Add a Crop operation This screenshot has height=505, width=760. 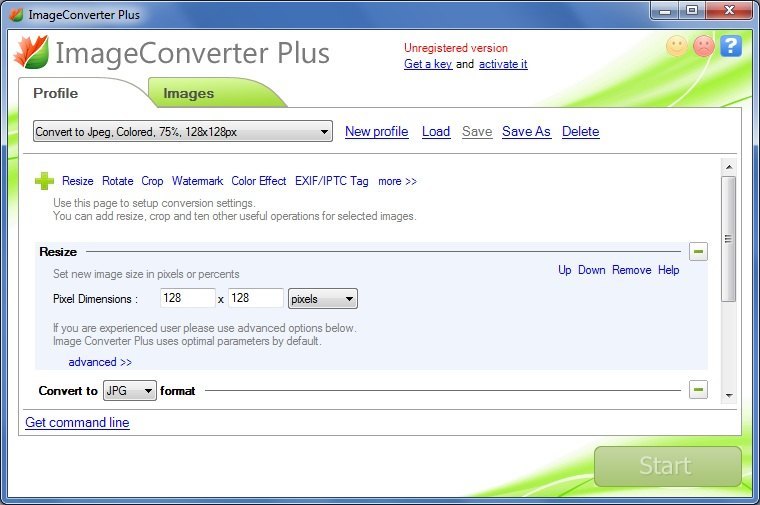tap(152, 181)
